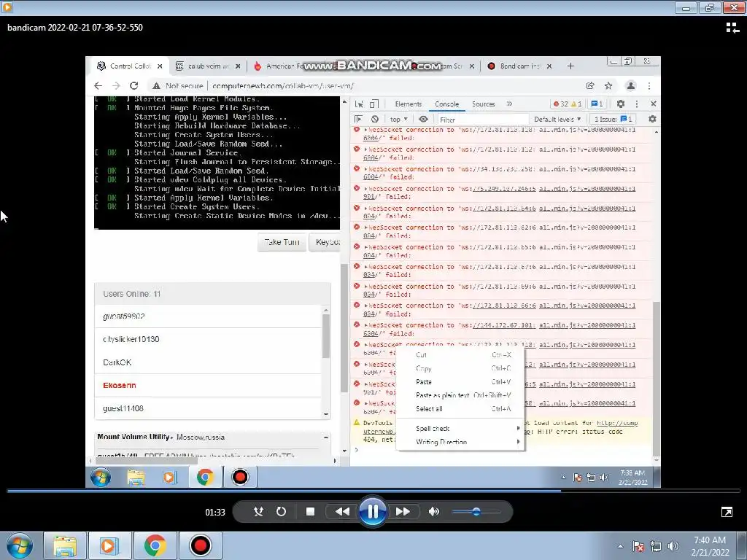Click the Media Player title bar icon

7,7
